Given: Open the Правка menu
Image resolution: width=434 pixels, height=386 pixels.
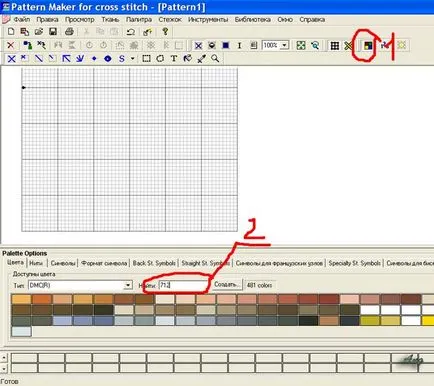Looking at the screenshot, I should 47,20.
